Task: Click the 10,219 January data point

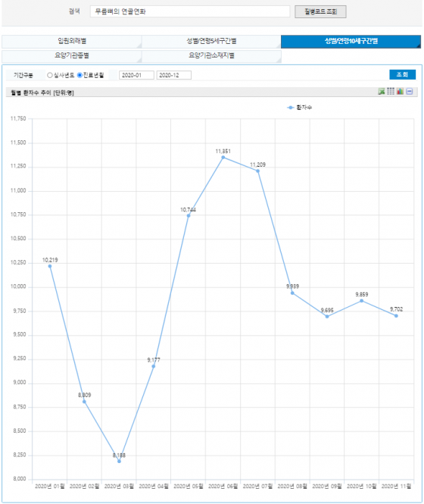Action: (x=50, y=266)
